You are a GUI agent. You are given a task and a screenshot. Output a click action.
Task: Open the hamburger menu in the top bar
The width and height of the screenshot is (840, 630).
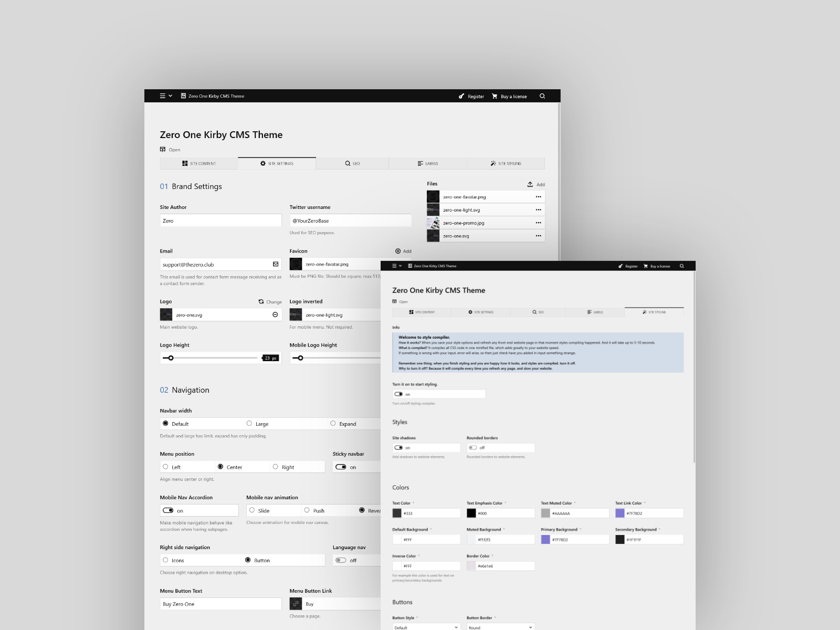pyautogui.click(x=162, y=96)
